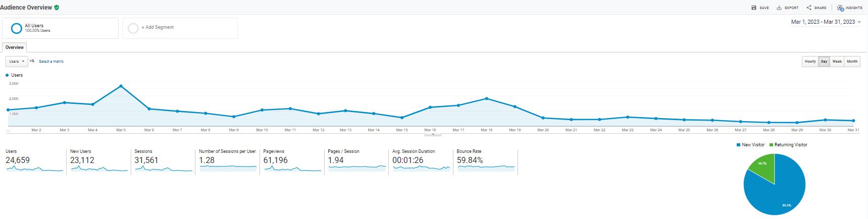Open the Insights icon
868x219 pixels.
841,8
